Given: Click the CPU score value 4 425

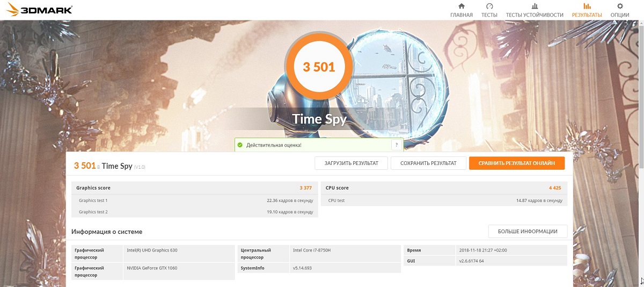Looking at the screenshot, I should pyautogui.click(x=555, y=188).
